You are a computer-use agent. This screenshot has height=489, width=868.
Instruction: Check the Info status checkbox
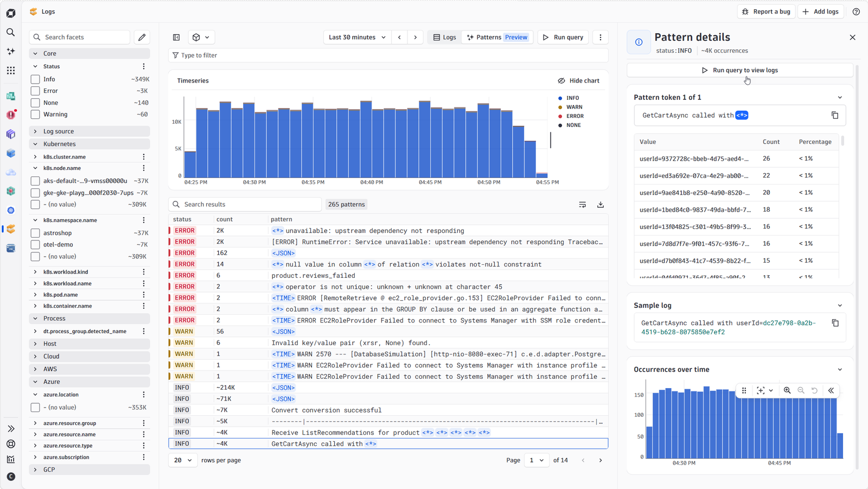click(35, 79)
